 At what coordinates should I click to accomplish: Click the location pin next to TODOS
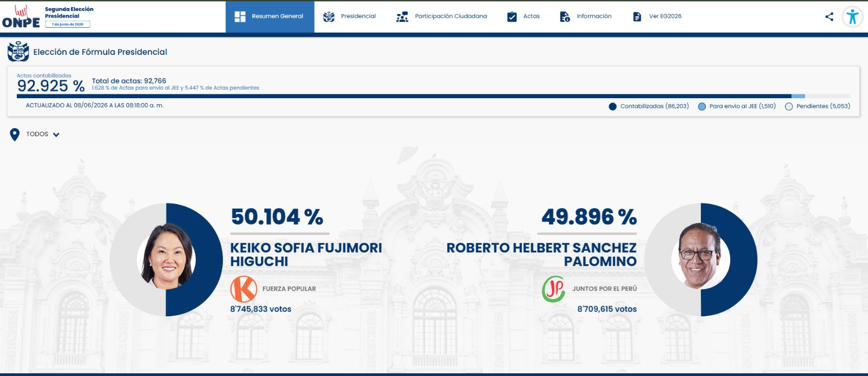tap(15, 135)
